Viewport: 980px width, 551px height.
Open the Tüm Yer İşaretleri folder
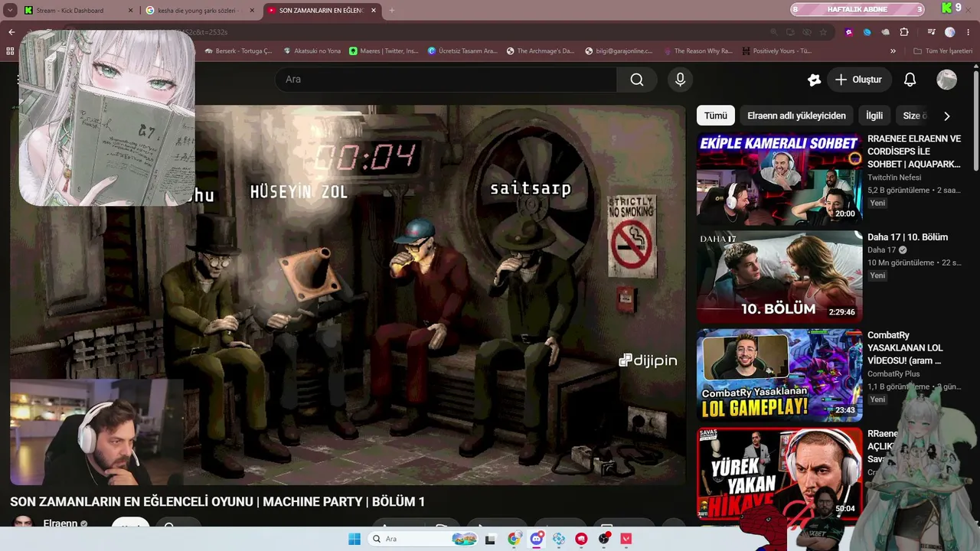pos(942,51)
